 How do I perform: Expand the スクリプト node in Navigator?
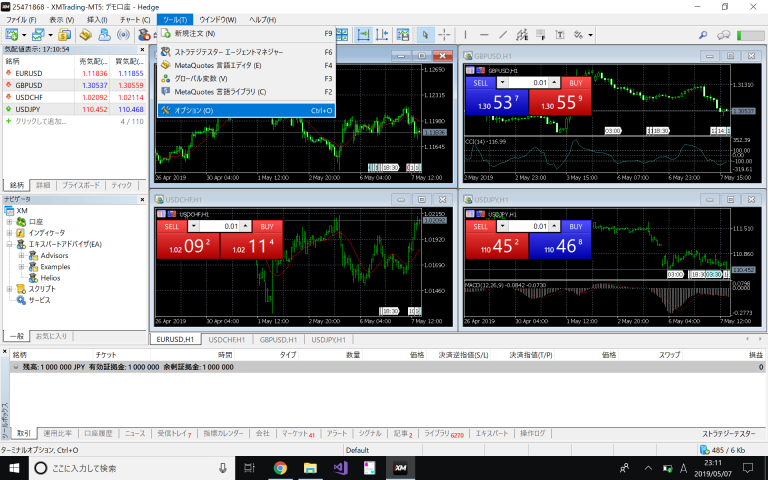[9, 289]
